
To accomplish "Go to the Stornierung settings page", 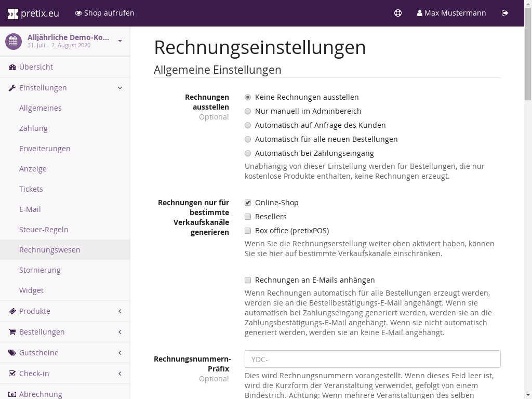I will click(40, 270).
